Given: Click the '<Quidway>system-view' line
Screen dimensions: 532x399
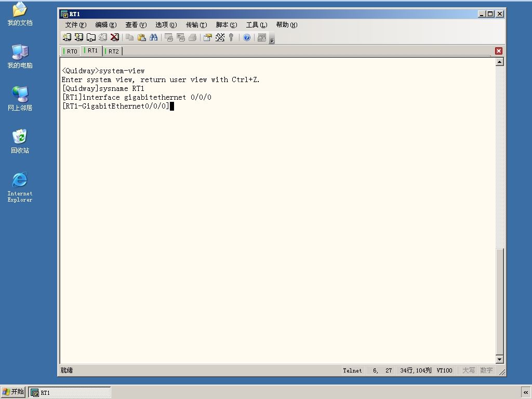Looking at the screenshot, I should coord(103,71).
